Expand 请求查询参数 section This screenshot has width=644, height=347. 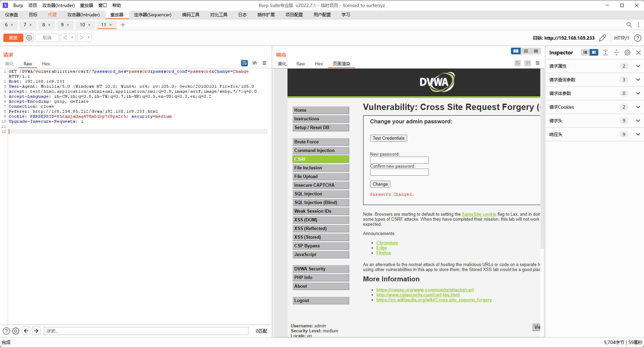pos(595,80)
